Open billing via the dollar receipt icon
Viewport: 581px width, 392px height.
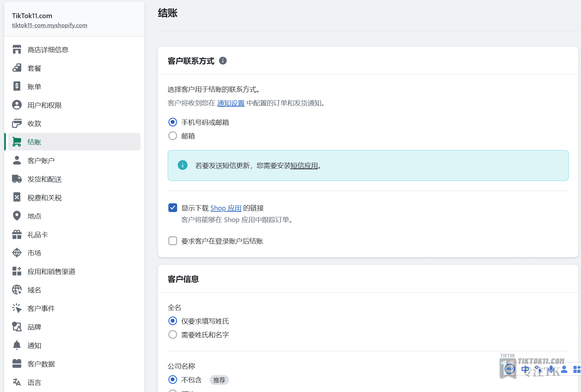(17, 87)
